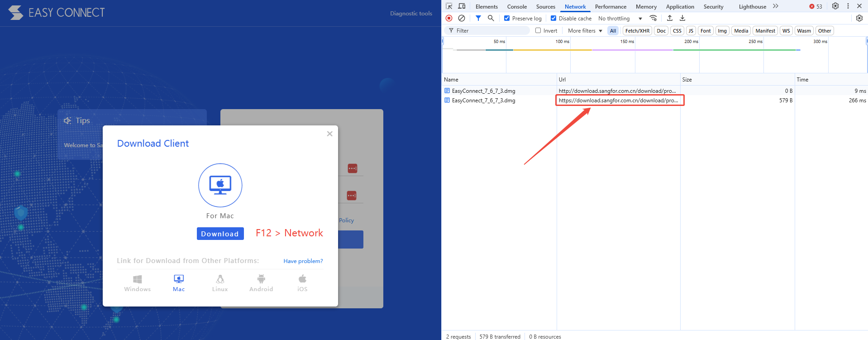Image resolution: width=868 pixels, height=340 pixels.
Task: Select Android platform icon
Action: (x=261, y=283)
